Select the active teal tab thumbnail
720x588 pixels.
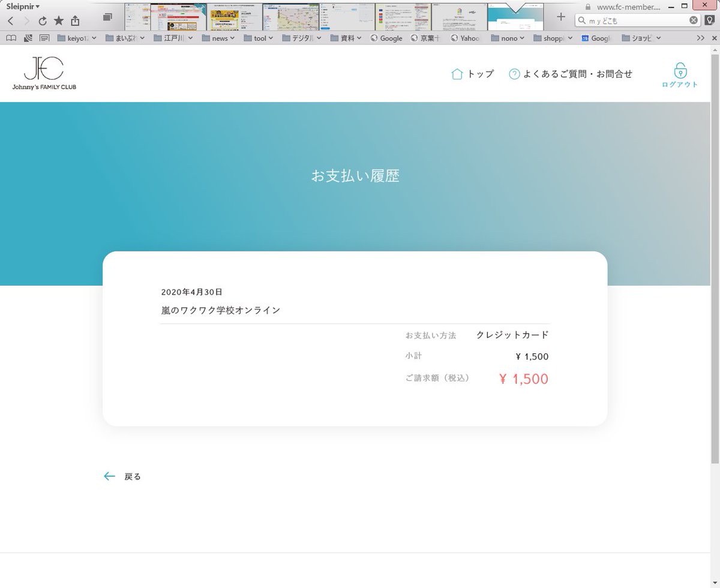516,17
